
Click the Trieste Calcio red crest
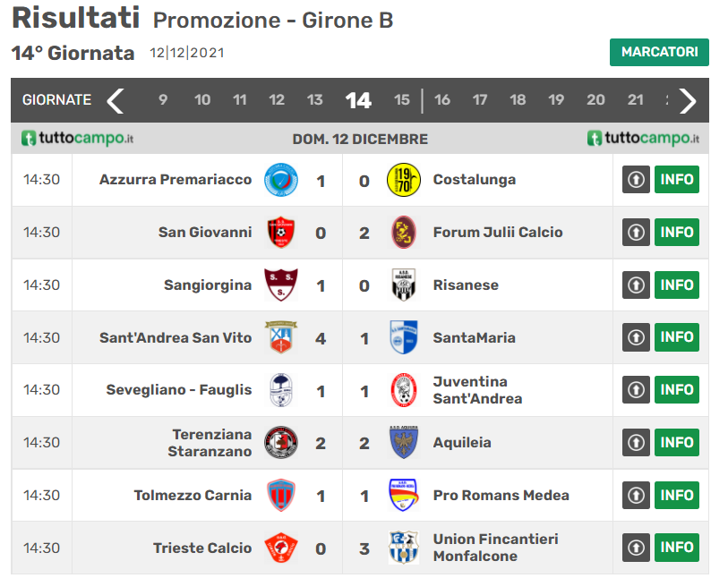pos(280,548)
